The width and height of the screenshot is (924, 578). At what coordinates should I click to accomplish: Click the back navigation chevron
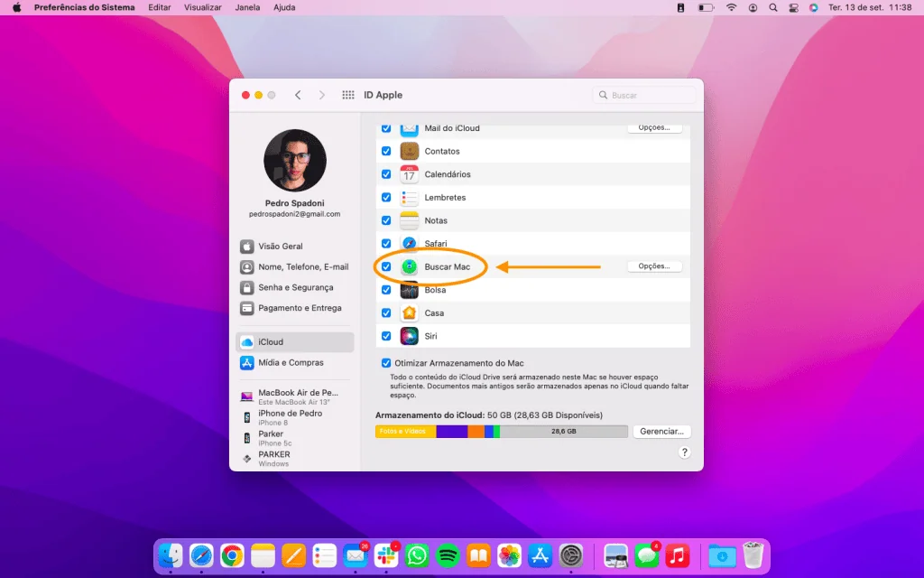coord(298,94)
